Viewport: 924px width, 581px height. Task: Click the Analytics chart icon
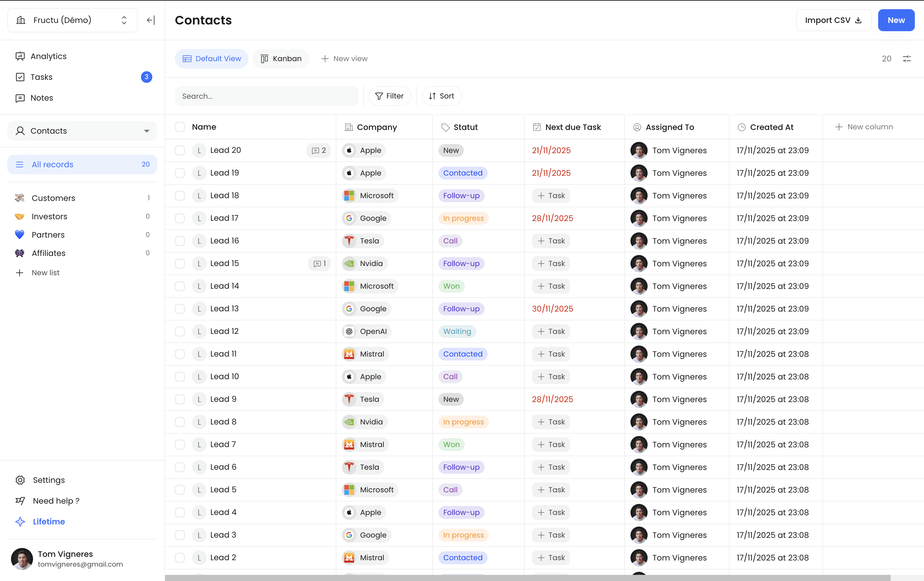tap(20, 56)
